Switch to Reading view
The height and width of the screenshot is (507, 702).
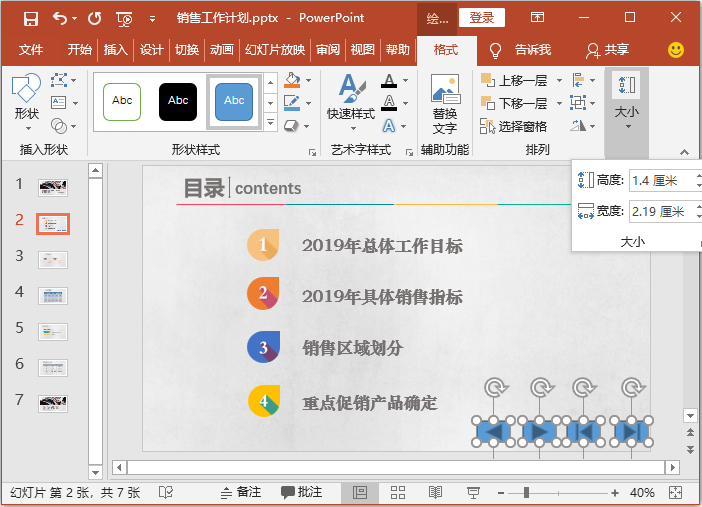[435, 493]
